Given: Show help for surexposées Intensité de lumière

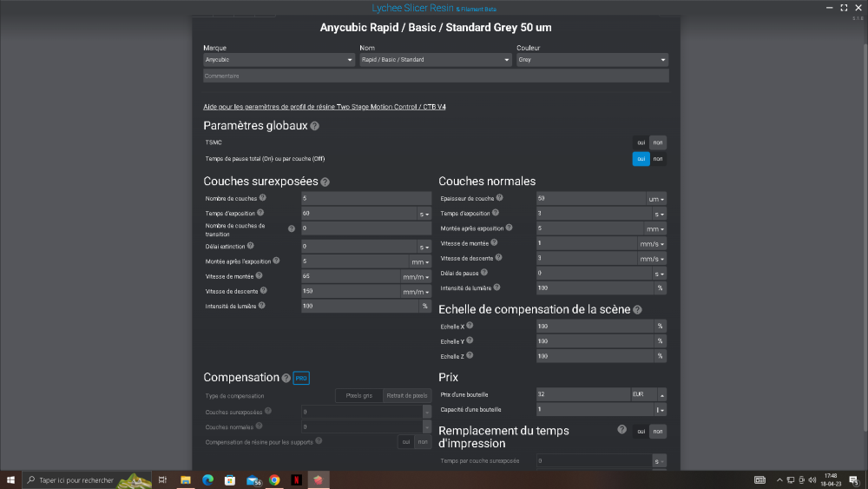Looking at the screenshot, I should click(262, 306).
